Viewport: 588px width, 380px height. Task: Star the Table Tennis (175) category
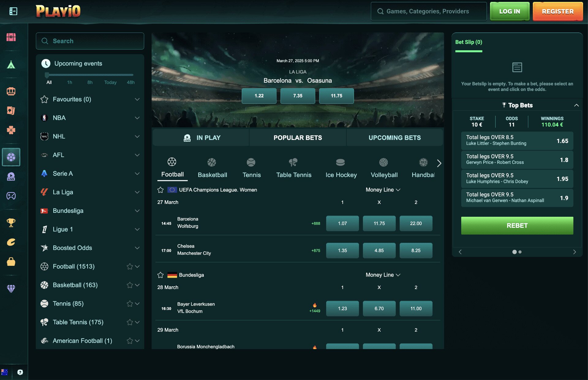[129, 322]
